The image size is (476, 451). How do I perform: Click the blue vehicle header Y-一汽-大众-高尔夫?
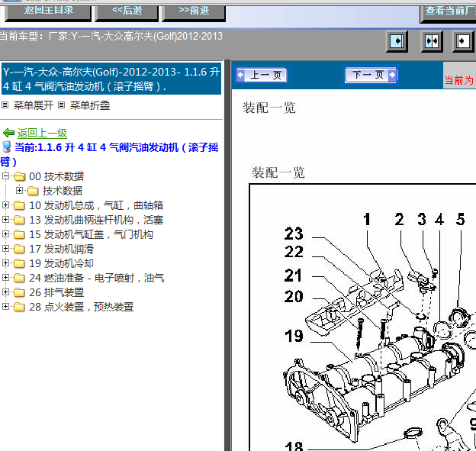click(111, 79)
